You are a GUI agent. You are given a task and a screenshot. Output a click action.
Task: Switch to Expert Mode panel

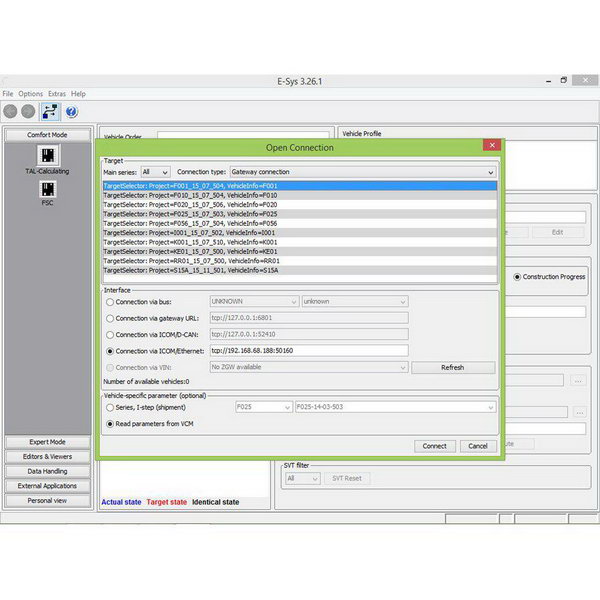(47, 442)
